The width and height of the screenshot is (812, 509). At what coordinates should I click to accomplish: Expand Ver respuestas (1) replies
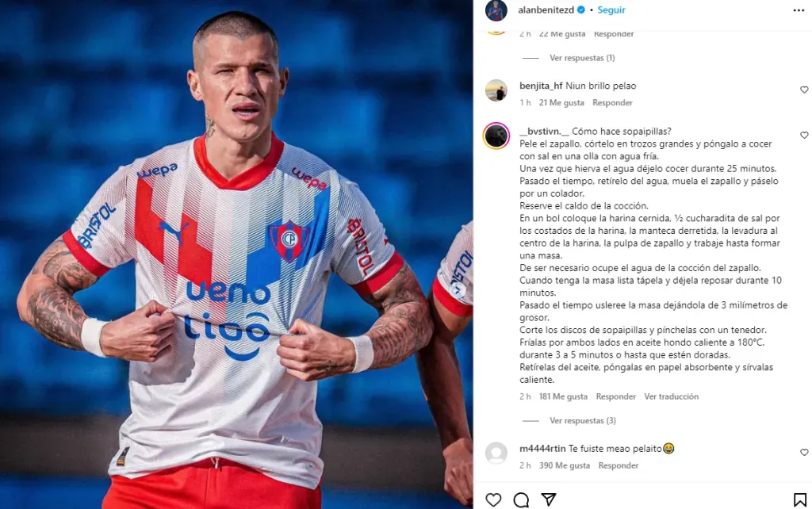582,58
